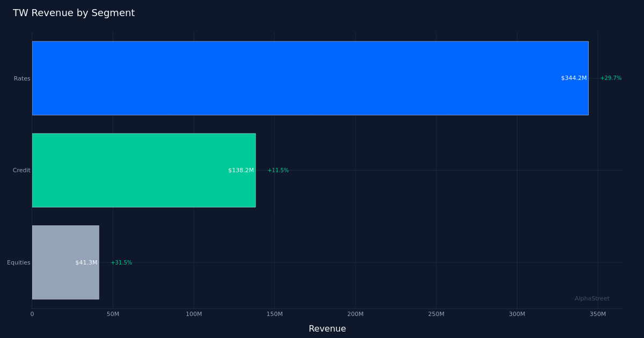The height and width of the screenshot is (338, 644).
Task: Click the 150M x-axis tick label
Action: [x=274, y=314]
